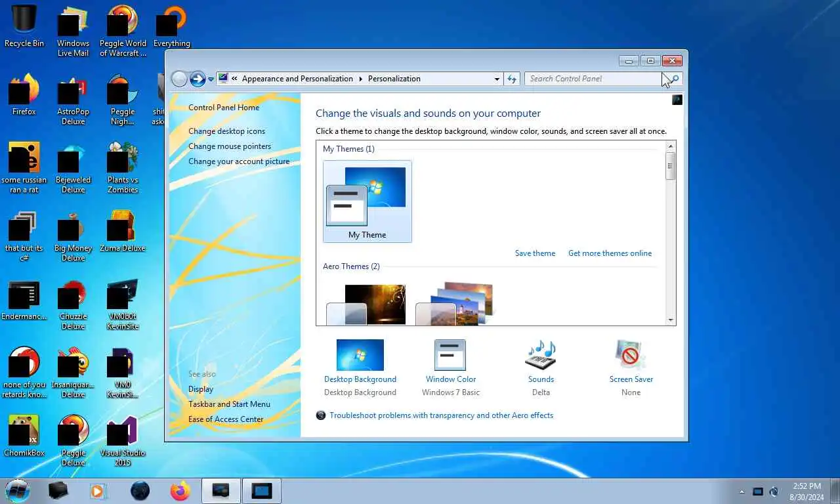Select the Endermanc... desktop icon
The width and height of the screenshot is (840, 504).
24,299
